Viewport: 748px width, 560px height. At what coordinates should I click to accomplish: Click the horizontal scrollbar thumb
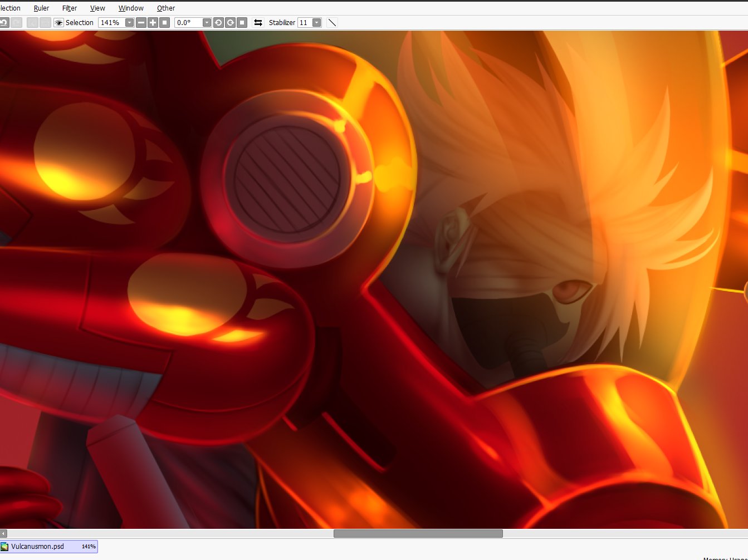418,533
